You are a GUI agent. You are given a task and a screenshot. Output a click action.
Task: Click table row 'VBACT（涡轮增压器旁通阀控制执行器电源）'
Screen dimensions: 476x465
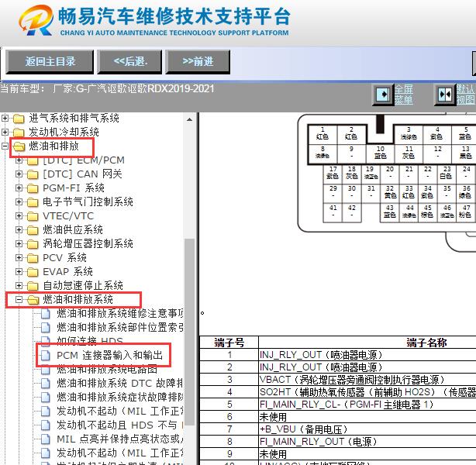(337, 380)
